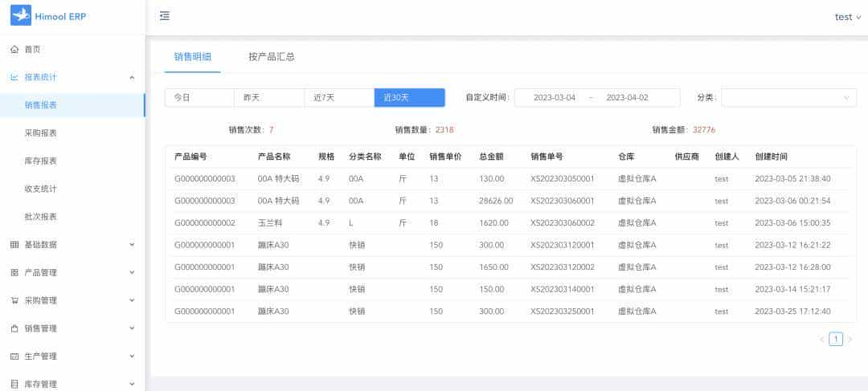Image resolution: width=868 pixels, height=391 pixels.
Task: Click the 1650.00 amount cell
Action: pyautogui.click(x=493, y=267)
